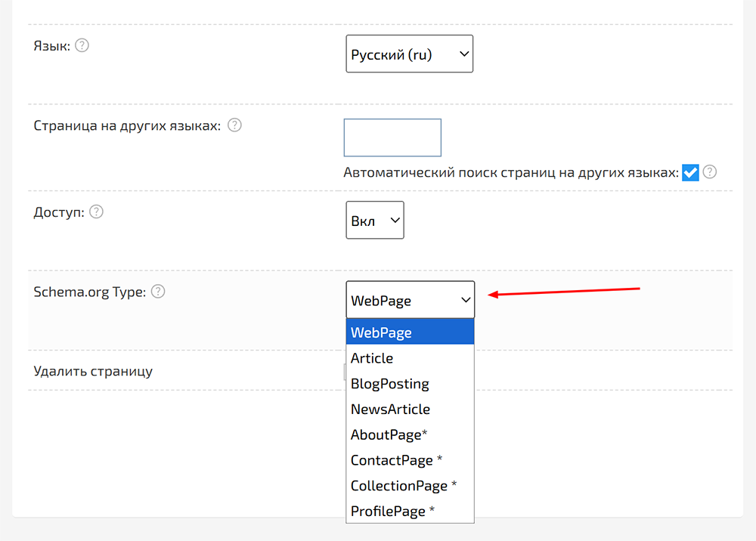Uncheck automatic search for pages in other languages
The width and height of the screenshot is (756, 541).
689,172
